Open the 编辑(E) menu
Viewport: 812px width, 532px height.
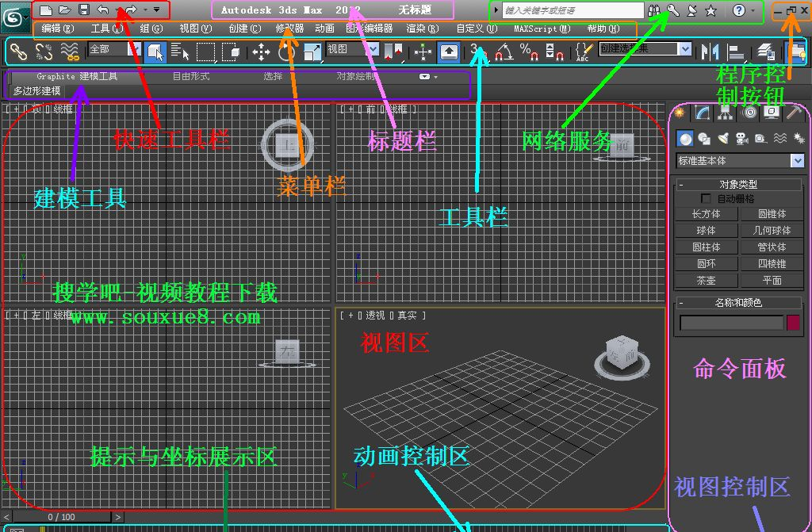click(x=57, y=29)
